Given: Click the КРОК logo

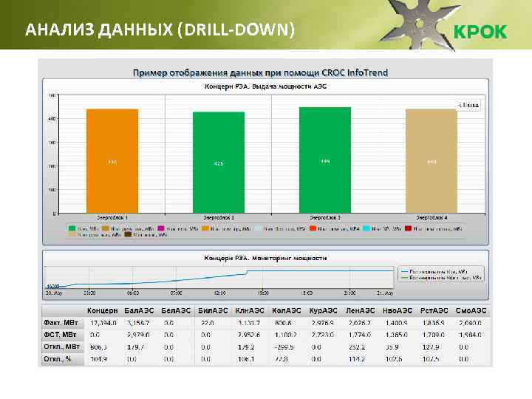Looking at the screenshot, I should click(x=480, y=32).
